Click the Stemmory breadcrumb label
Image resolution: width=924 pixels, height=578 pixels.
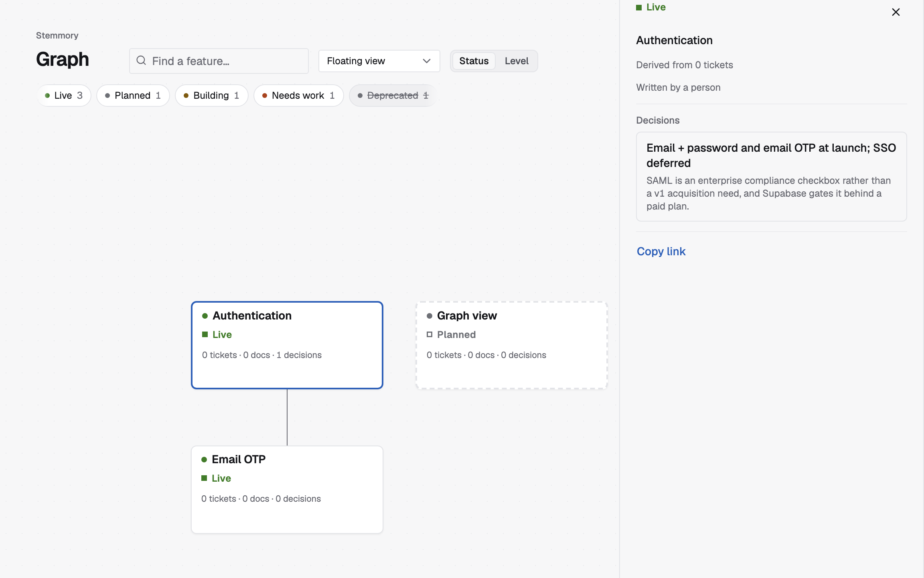pyautogui.click(x=57, y=35)
